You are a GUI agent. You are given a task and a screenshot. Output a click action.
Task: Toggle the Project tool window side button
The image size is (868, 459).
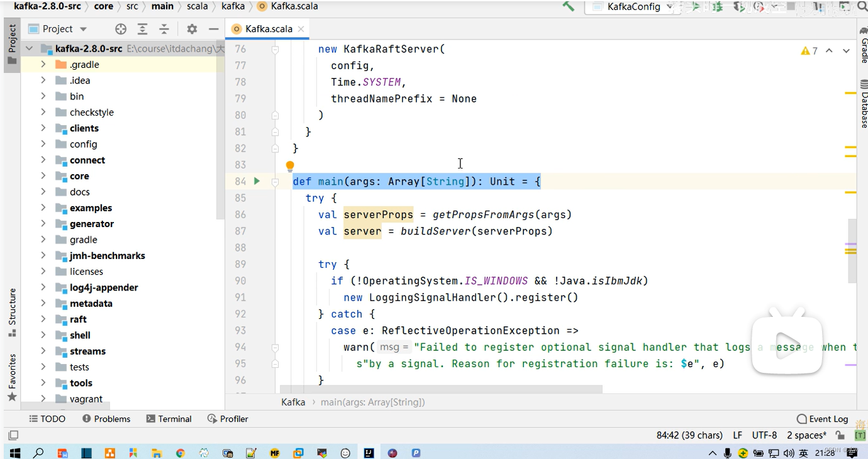tap(12, 45)
